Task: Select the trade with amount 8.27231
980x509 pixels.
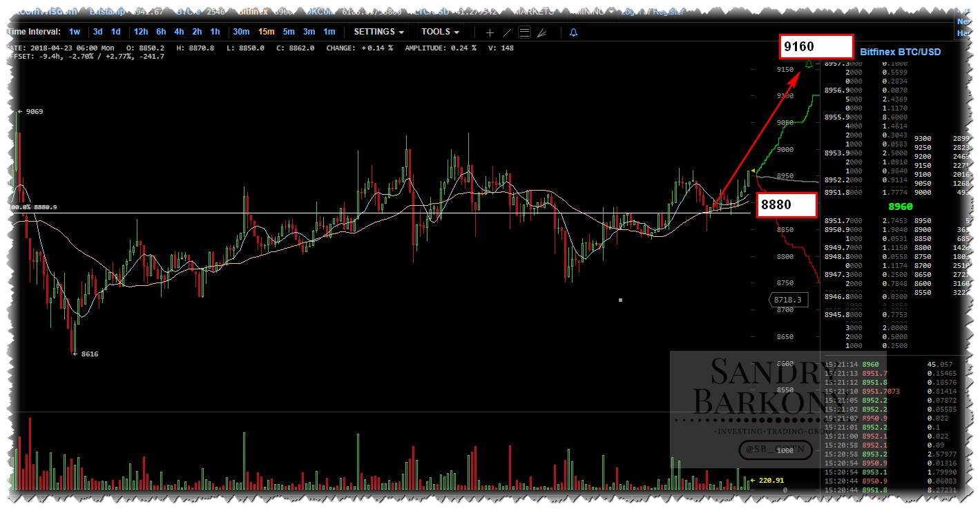Action: click(x=892, y=490)
